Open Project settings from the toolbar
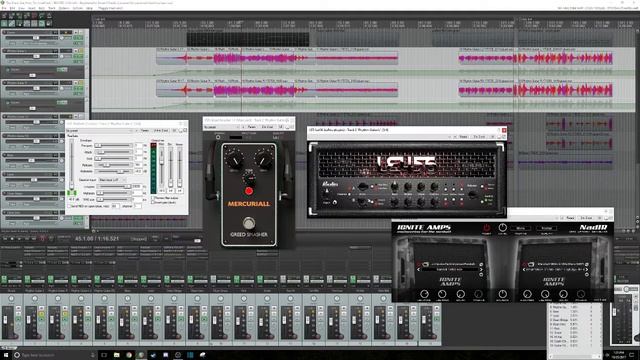This screenshot has height=360, width=640. (x=27, y=16)
